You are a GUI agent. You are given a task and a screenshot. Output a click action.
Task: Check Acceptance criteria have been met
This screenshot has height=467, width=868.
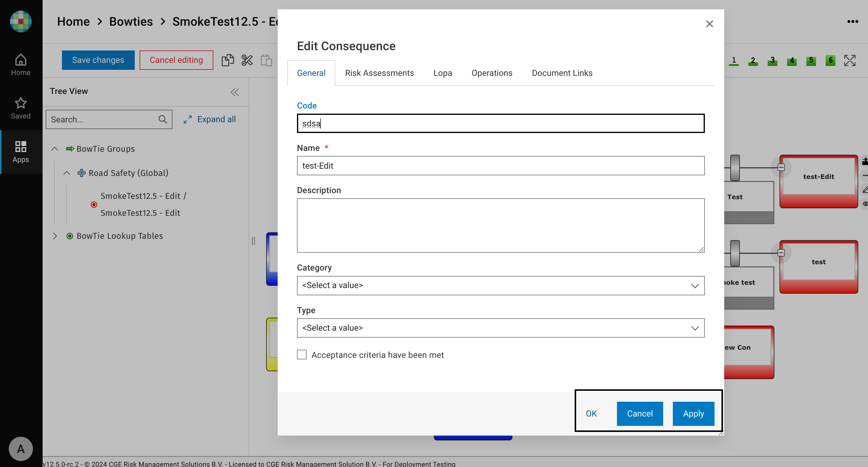(302, 355)
